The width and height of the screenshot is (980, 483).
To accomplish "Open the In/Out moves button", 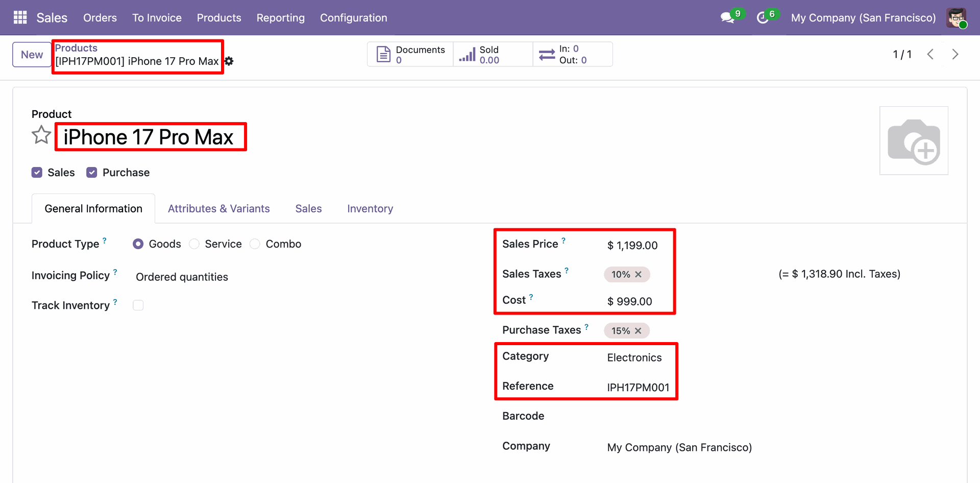I will (x=573, y=54).
